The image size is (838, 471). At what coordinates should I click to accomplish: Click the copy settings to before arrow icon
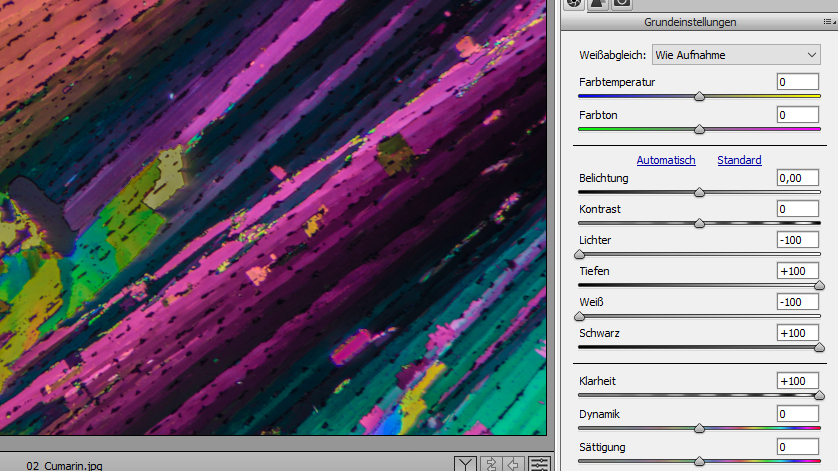pyautogui.click(x=514, y=463)
